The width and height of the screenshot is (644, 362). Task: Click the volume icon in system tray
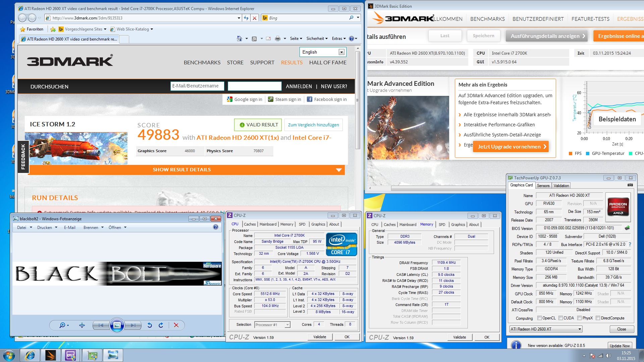(x=608, y=356)
